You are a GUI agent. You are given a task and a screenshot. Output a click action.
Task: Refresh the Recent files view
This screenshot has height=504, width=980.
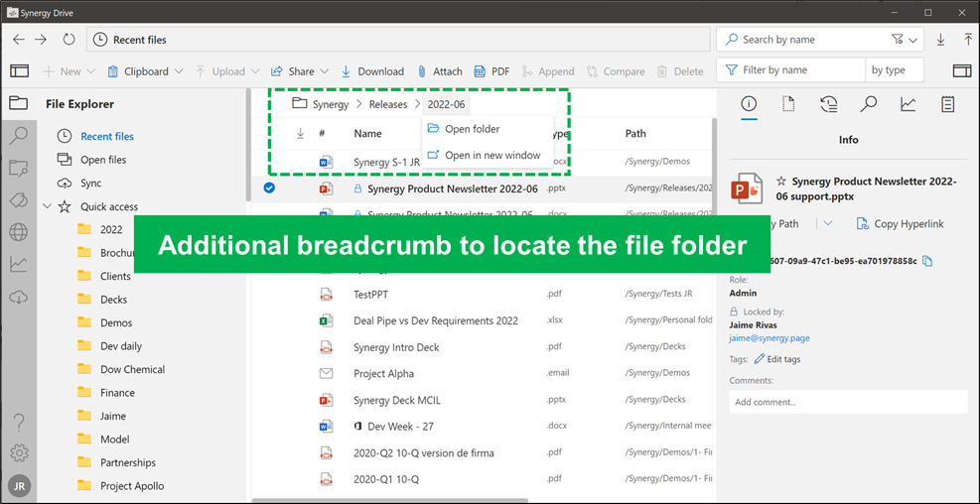tap(70, 40)
